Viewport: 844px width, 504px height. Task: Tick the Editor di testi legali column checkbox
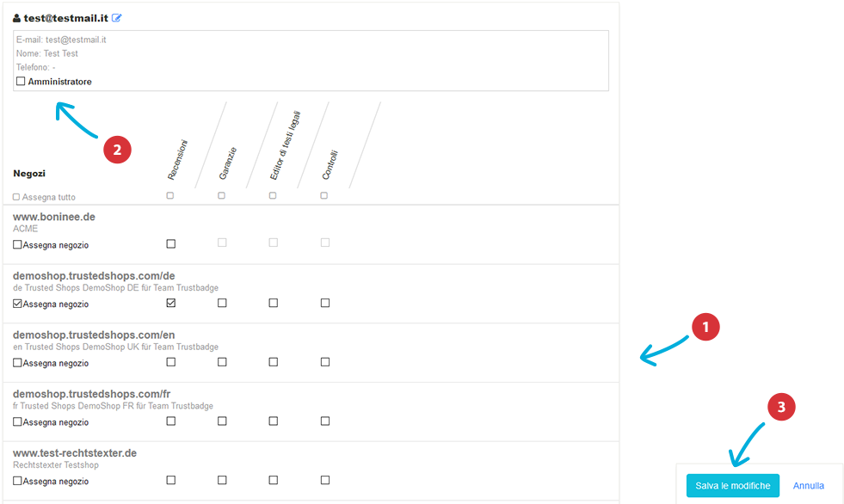click(273, 196)
